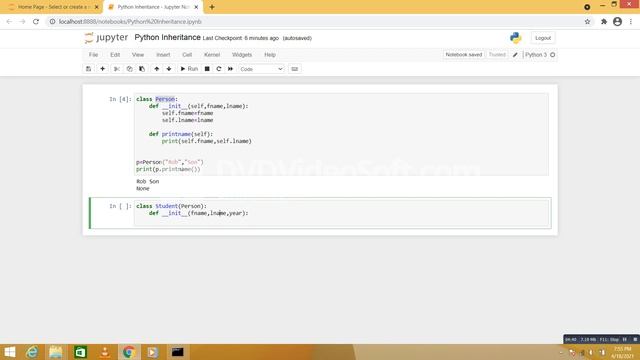Image resolution: width=640 pixels, height=360 pixels.
Task: Open the command palette keyboard icon
Action: pyautogui.click(x=295, y=69)
